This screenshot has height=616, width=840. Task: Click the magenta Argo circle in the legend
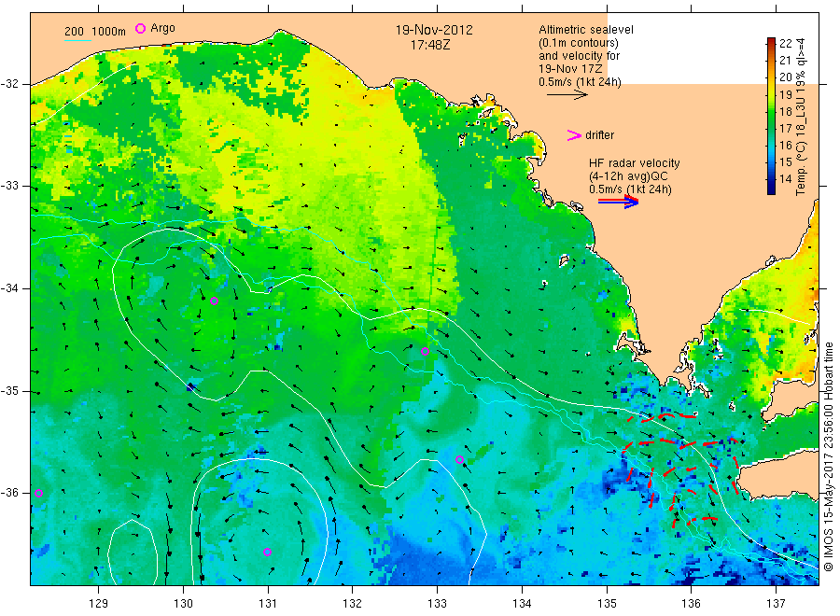140,28
